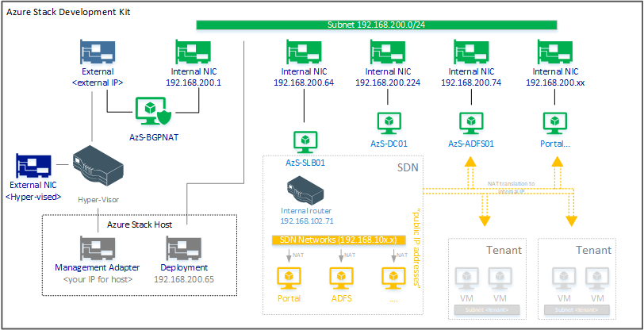Select the green NIC card above 192.168.200.64
The image size is (644, 330).
(304, 51)
